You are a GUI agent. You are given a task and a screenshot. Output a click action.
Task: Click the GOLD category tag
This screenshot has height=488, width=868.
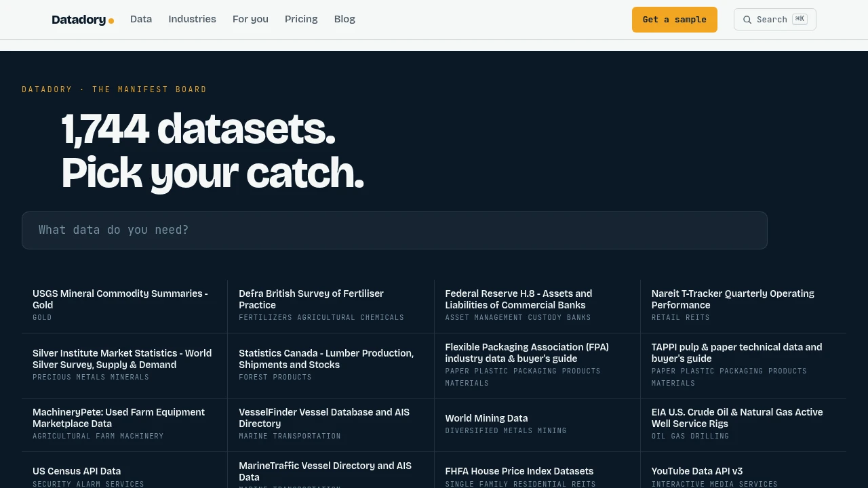click(x=42, y=317)
